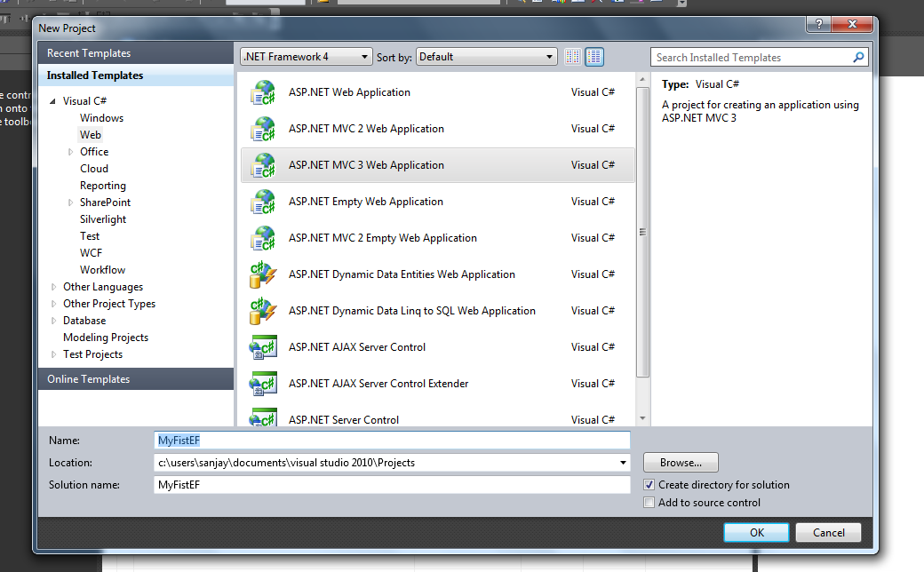Enable Add to source control checkbox
The height and width of the screenshot is (572, 924).
[x=649, y=503]
